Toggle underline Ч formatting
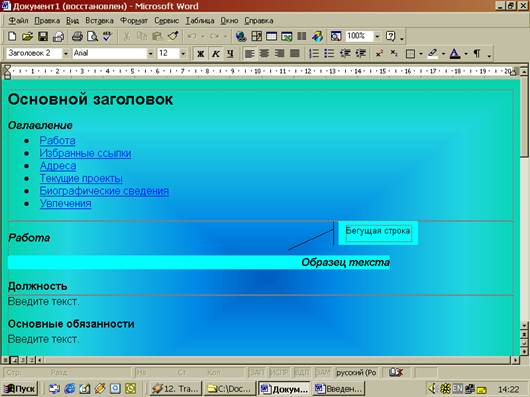530x397 pixels. pos(231,53)
